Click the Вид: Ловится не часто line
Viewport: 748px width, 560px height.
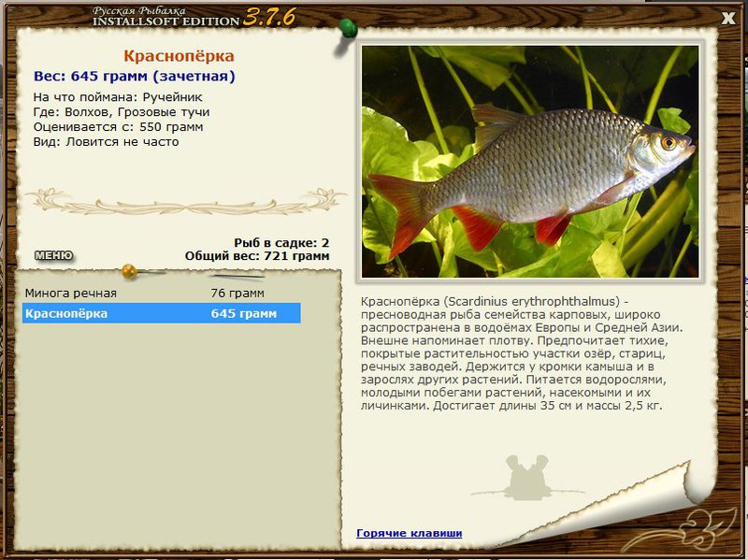point(106,142)
